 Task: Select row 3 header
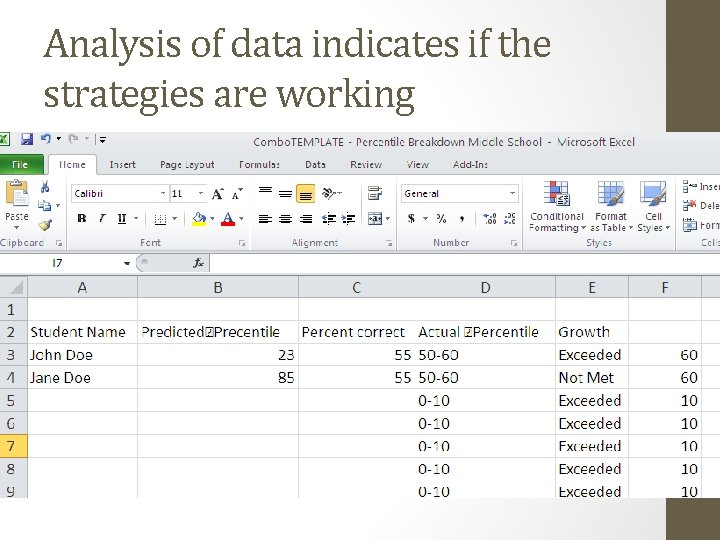click(x=13, y=355)
